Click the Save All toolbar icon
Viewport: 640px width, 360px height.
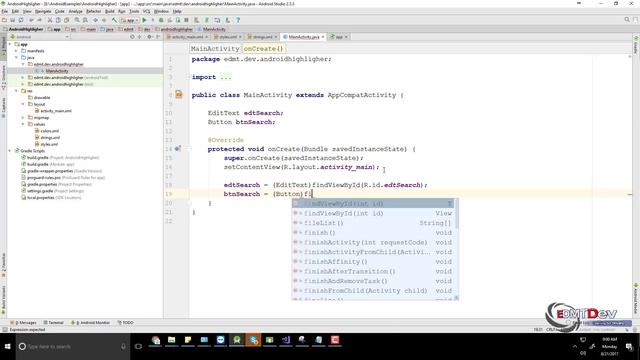pyautogui.click(x=13, y=20)
